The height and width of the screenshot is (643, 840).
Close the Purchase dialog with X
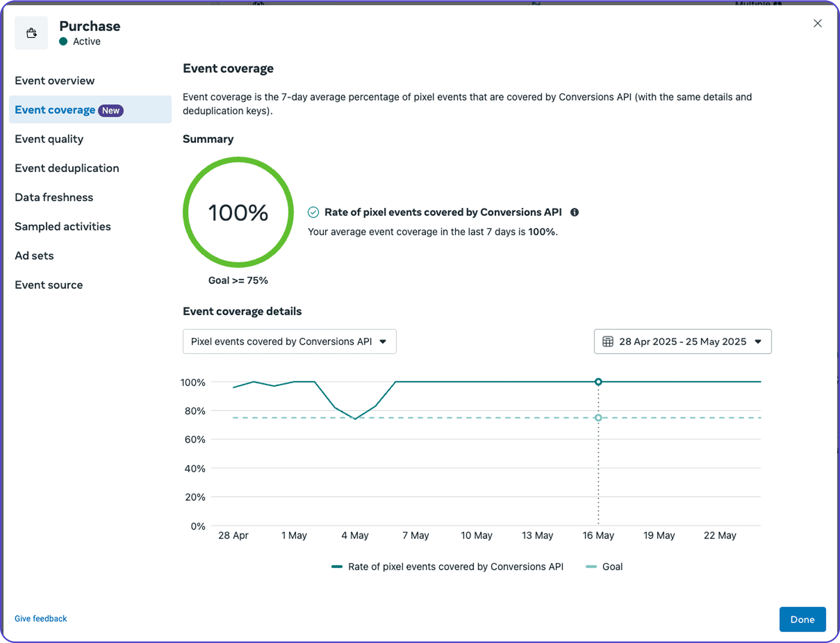point(817,23)
